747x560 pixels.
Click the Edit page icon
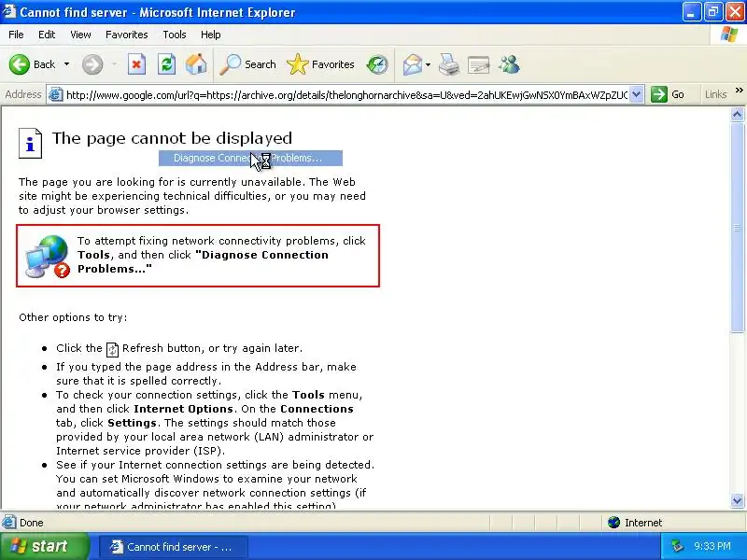point(479,64)
